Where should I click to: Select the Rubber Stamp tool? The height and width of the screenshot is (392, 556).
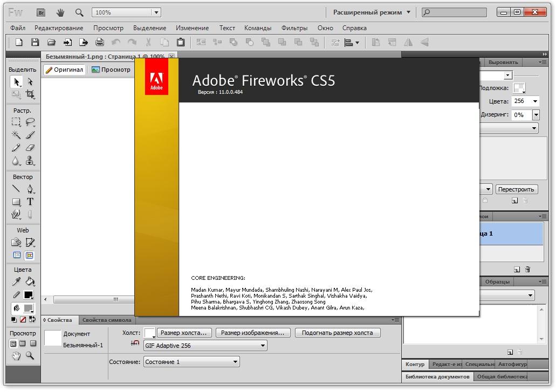point(30,161)
